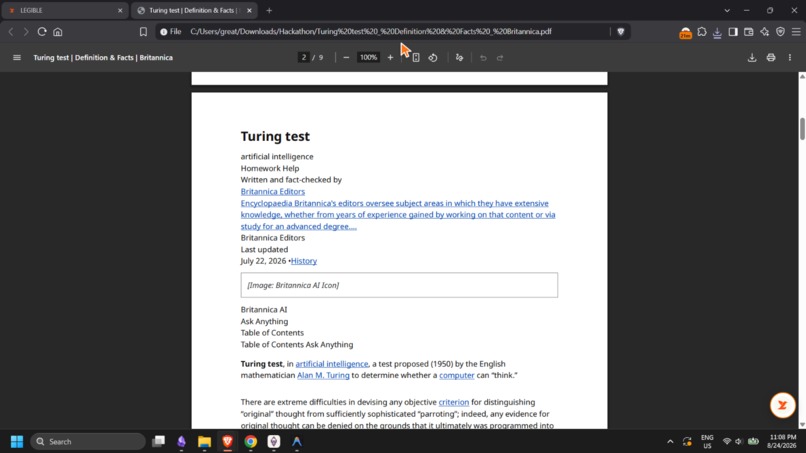The height and width of the screenshot is (453, 806).
Task: Follow the criterion link
Action: coord(453,402)
